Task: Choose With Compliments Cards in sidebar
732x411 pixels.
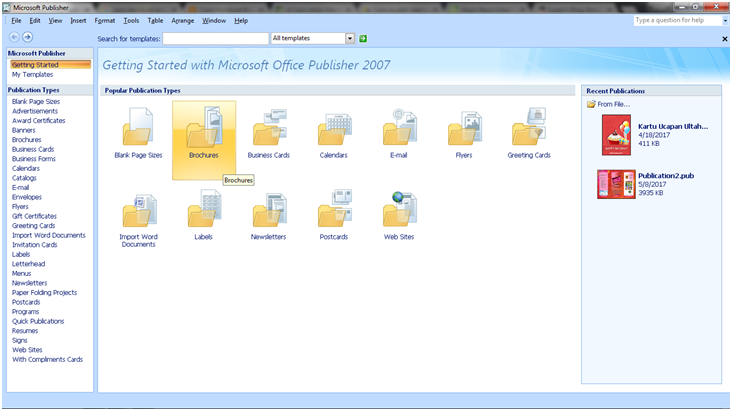Action: [x=48, y=360]
